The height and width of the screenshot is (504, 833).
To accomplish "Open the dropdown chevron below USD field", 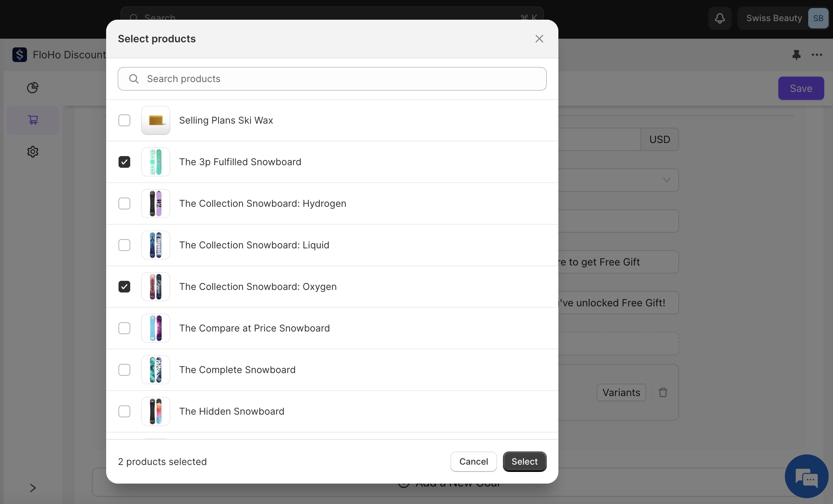I will 666,180.
